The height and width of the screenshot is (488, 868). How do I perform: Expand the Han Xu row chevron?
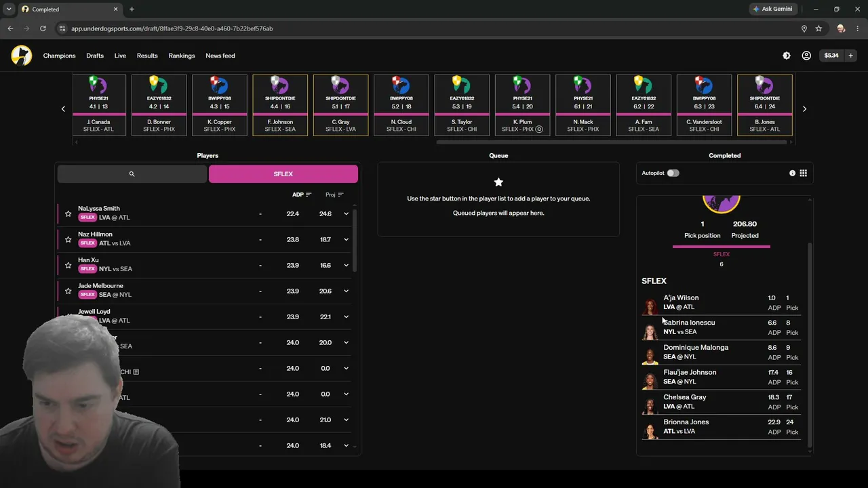[x=346, y=265]
